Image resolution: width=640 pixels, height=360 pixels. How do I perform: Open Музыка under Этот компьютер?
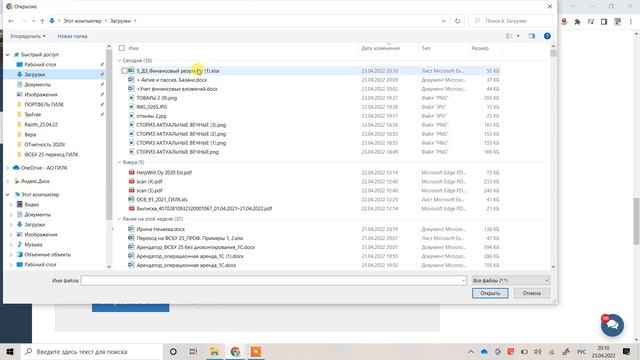pyautogui.click(x=33, y=244)
